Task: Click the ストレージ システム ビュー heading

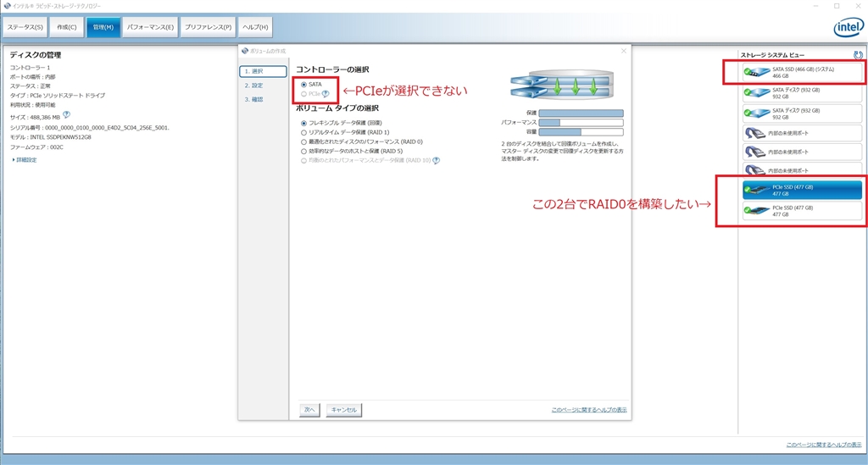Action: coord(773,55)
